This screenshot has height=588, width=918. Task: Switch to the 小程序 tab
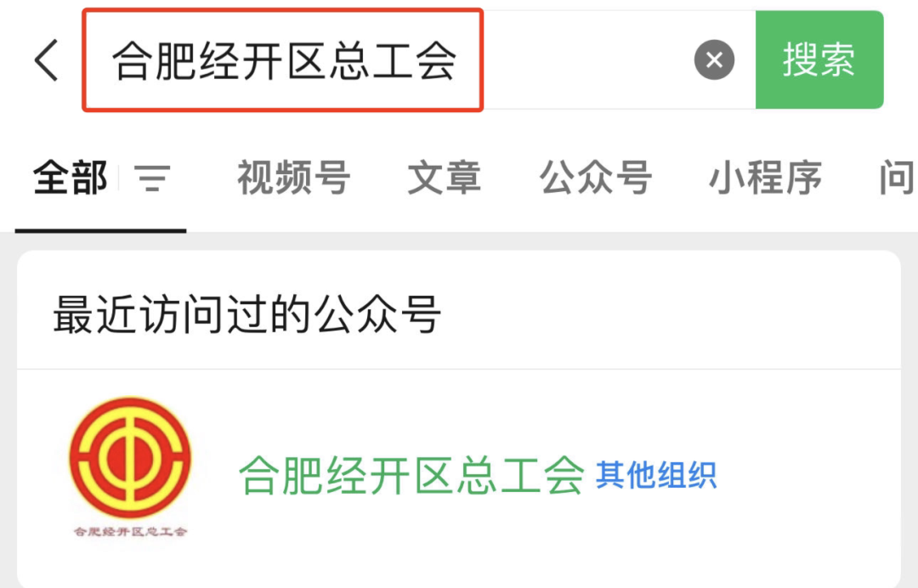(x=765, y=178)
